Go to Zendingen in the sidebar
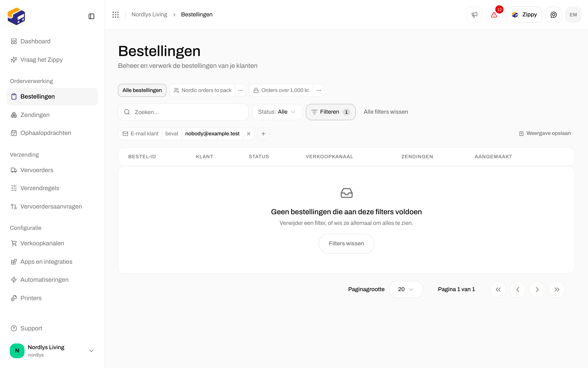The image size is (588, 368). tap(52, 115)
